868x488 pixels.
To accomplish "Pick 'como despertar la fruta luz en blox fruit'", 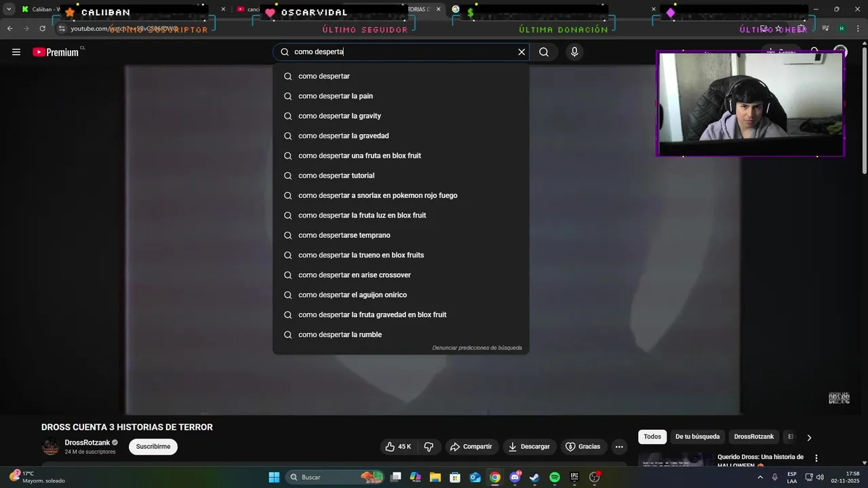I will point(401,216).
